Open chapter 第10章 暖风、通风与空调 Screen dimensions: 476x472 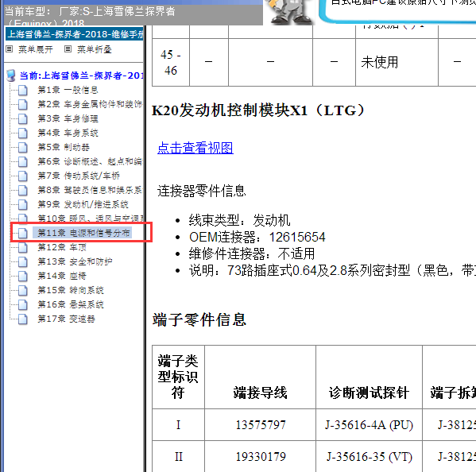click(90, 219)
